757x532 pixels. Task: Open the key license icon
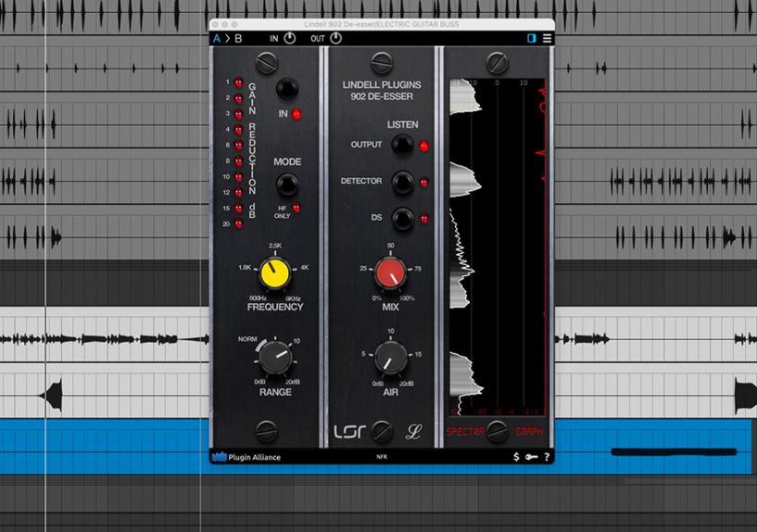coord(532,457)
